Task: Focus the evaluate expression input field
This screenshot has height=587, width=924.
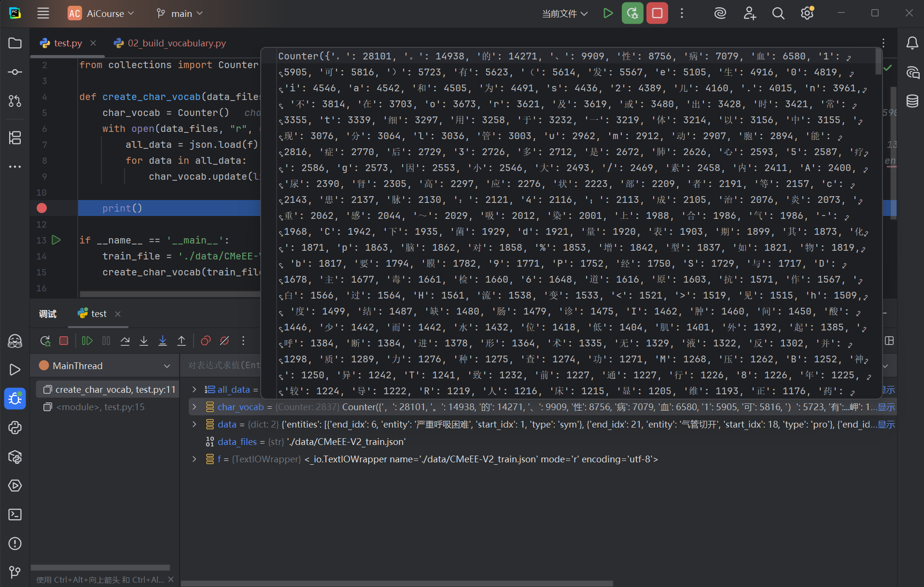Action: point(224,365)
